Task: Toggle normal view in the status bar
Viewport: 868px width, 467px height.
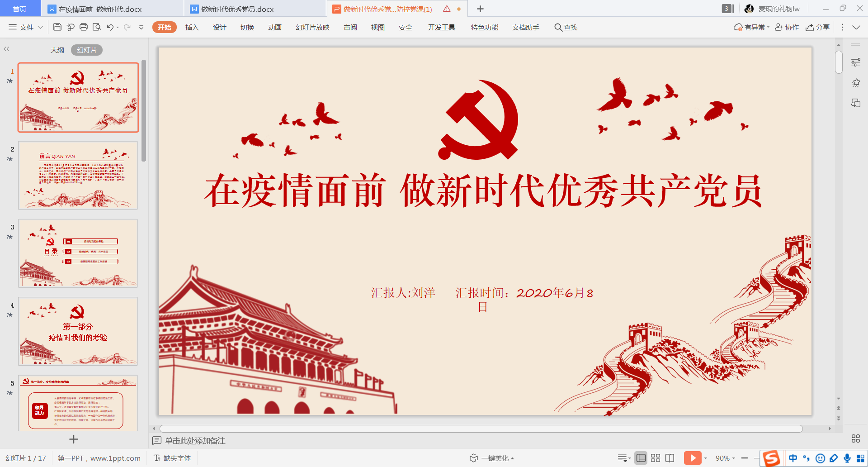Action: [641, 458]
